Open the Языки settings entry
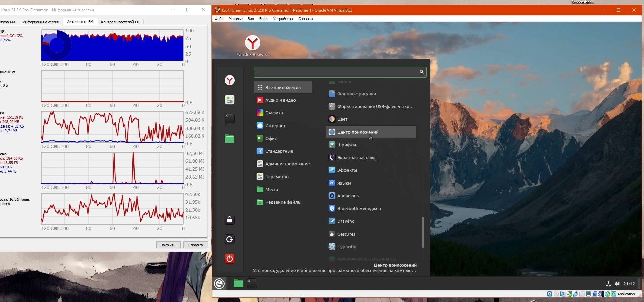This screenshot has height=302, width=644. pos(371,183)
